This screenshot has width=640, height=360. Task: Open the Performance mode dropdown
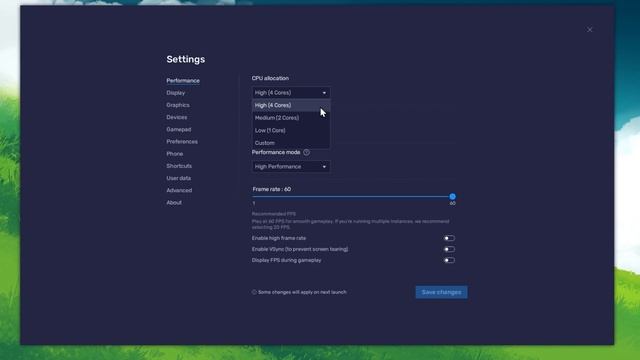pyautogui.click(x=291, y=167)
